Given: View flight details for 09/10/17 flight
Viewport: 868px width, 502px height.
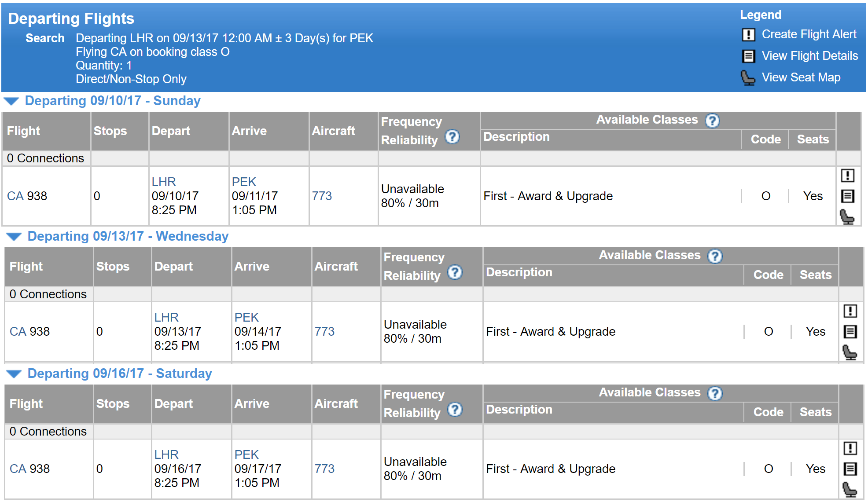Looking at the screenshot, I should point(847,196).
